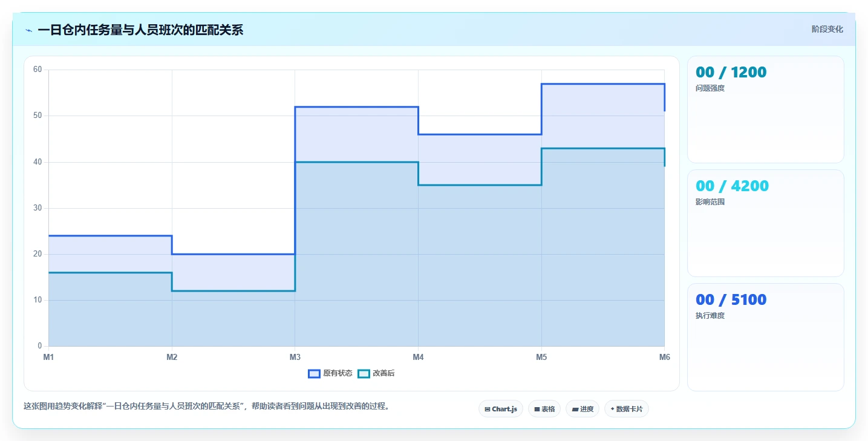Click the M2 axis label
The image size is (868, 441).
coord(172,358)
